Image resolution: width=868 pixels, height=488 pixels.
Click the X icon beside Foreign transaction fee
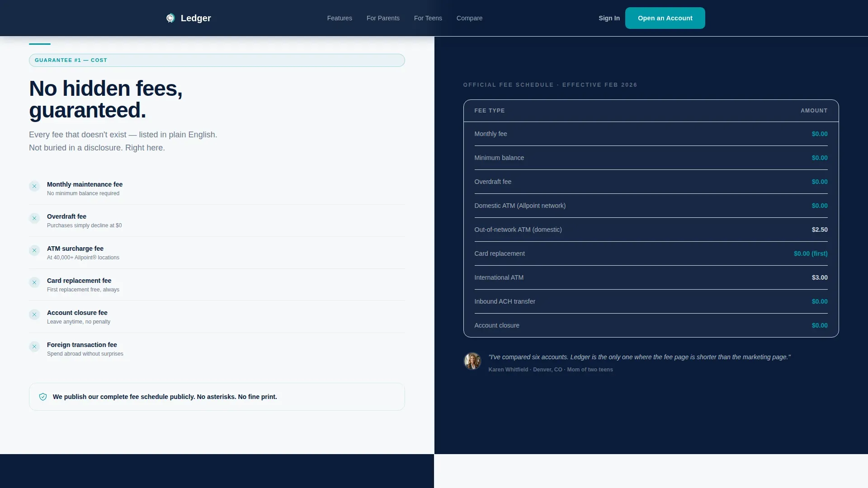coord(34,347)
